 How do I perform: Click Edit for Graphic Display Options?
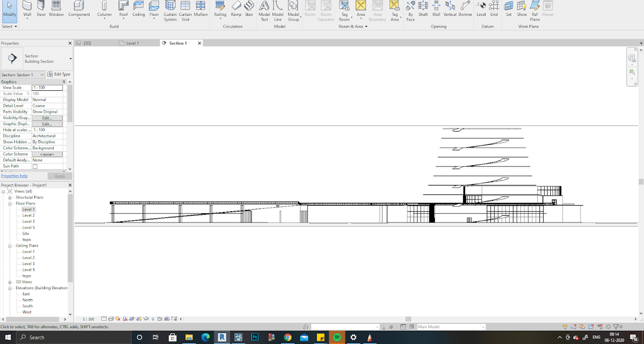click(47, 124)
